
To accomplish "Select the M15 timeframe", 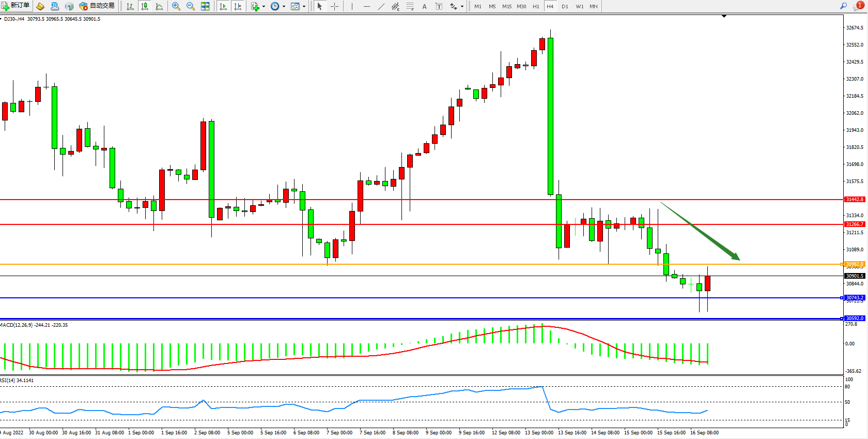I will [507, 6].
